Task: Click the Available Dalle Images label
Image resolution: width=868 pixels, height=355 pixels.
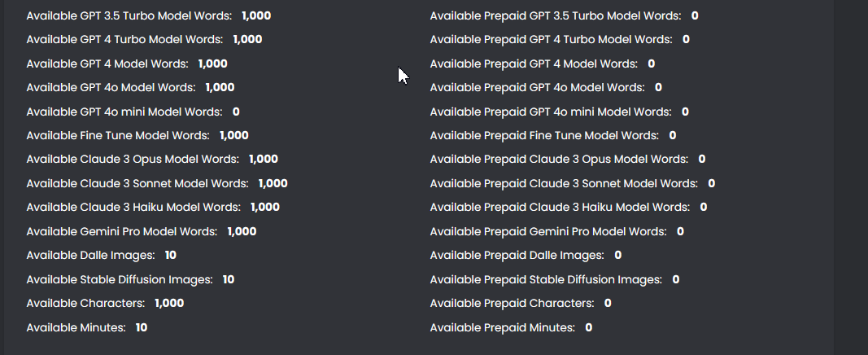Action: [x=90, y=256]
